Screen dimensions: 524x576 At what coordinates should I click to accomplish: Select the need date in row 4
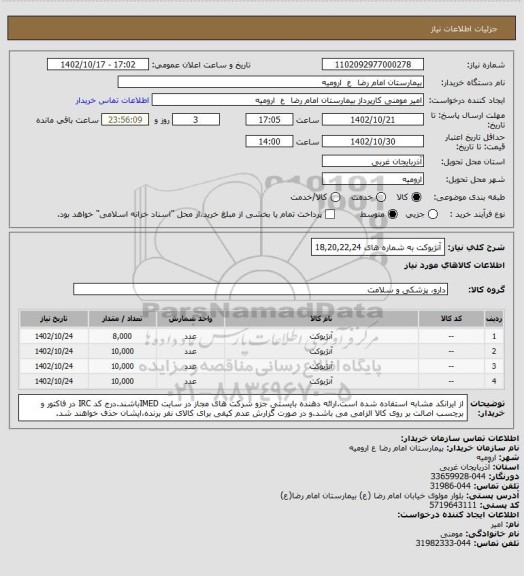(54, 381)
